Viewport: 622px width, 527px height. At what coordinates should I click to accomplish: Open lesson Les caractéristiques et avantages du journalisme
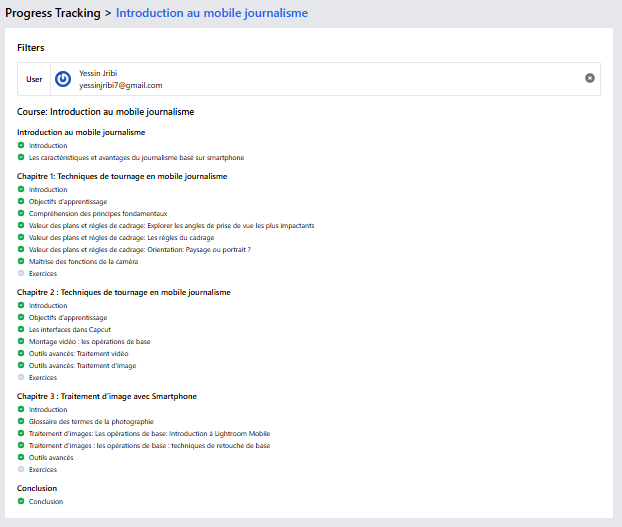click(x=136, y=157)
